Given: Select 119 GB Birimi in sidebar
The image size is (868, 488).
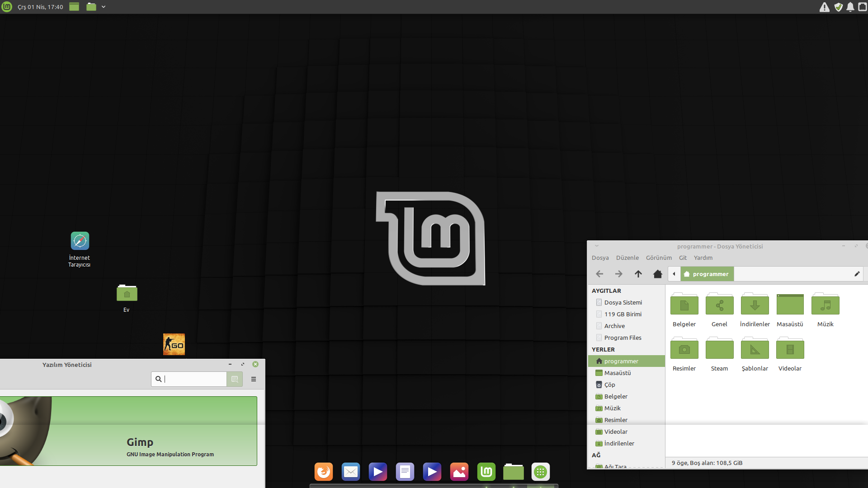Looking at the screenshot, I should (x=627, y=314).
